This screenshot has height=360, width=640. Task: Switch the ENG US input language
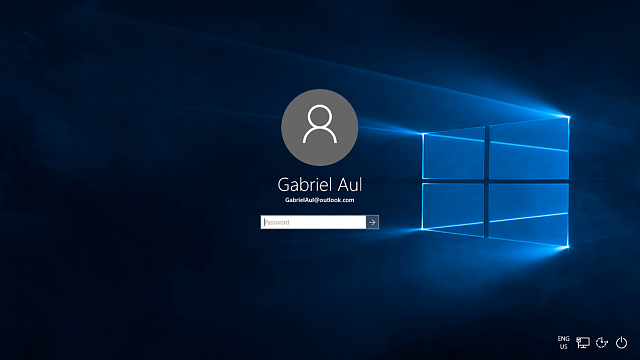(564, 342)
